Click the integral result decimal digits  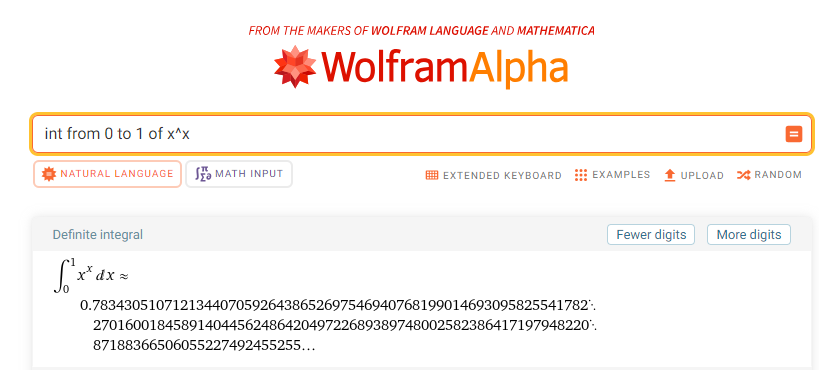click(338, 325)
